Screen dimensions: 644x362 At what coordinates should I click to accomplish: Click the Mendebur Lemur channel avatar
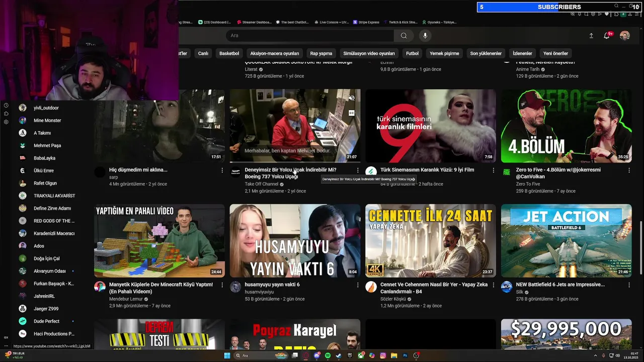click(x=100, y=287)
